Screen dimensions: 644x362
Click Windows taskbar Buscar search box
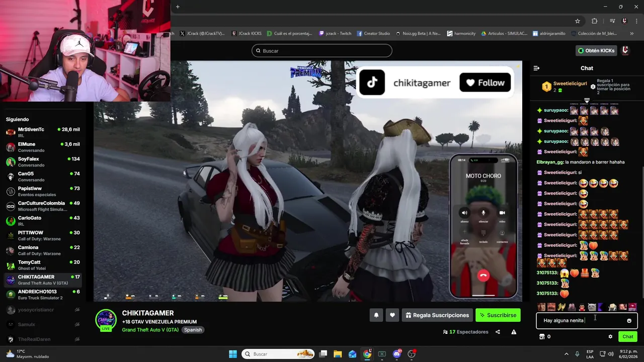278,354
